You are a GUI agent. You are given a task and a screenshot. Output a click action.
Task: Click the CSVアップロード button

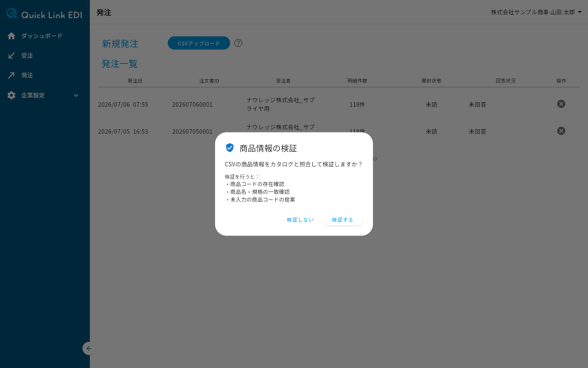click(199, 43)
